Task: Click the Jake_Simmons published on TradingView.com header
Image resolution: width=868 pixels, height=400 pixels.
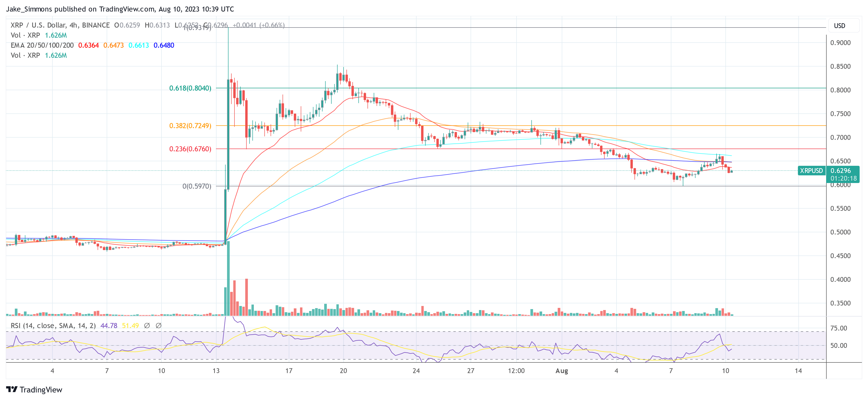Action: click(x=120, y=9)
